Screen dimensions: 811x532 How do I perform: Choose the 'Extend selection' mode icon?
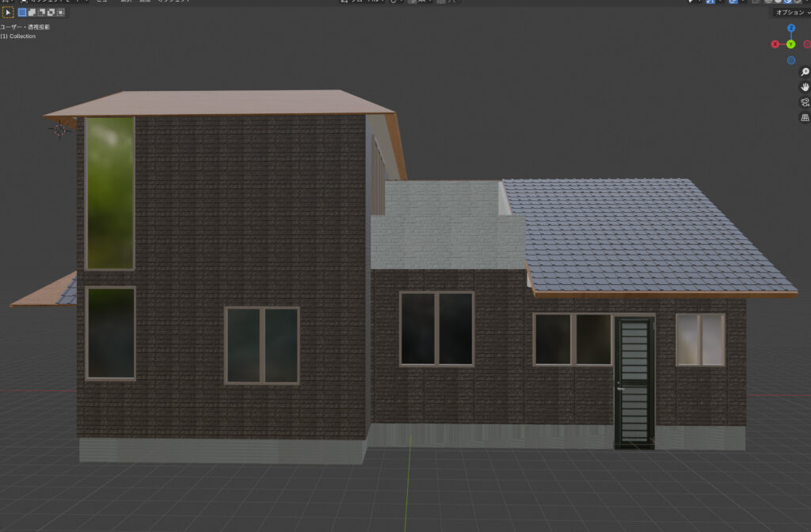[32, 13]
